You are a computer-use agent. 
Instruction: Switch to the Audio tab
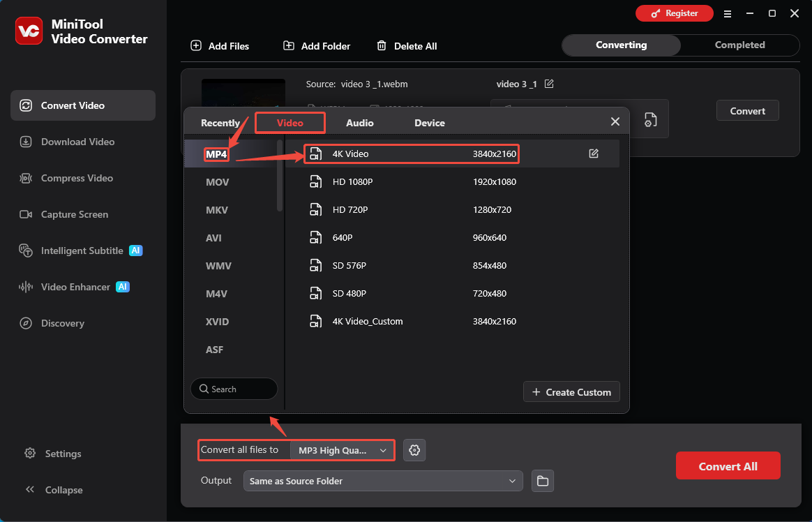click(359, 123)
